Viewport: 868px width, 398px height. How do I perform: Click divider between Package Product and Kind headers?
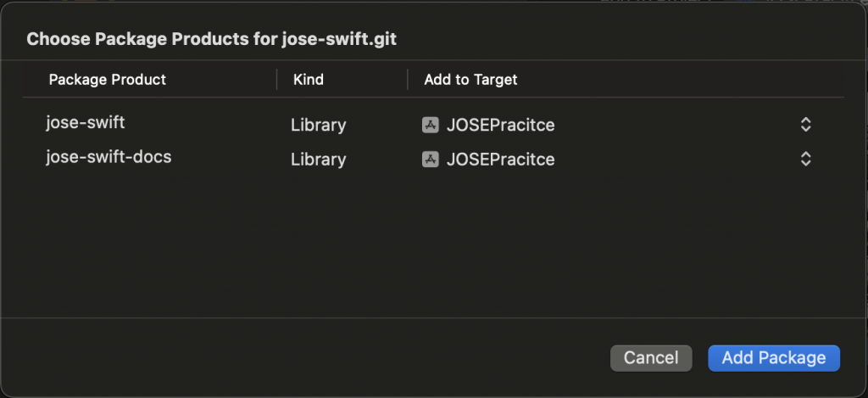coord(277,80)
